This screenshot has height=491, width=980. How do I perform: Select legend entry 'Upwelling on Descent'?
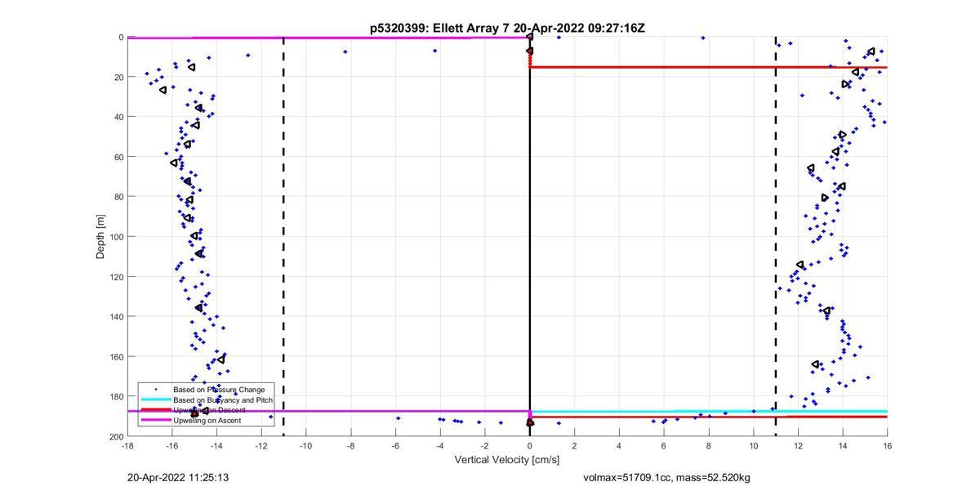coord(211,410)
